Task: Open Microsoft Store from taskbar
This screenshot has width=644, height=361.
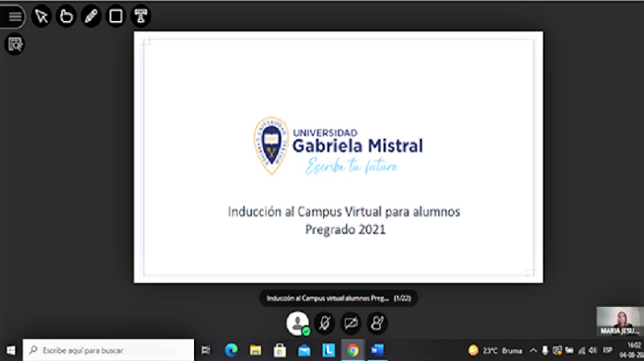Action: (279, 351)
